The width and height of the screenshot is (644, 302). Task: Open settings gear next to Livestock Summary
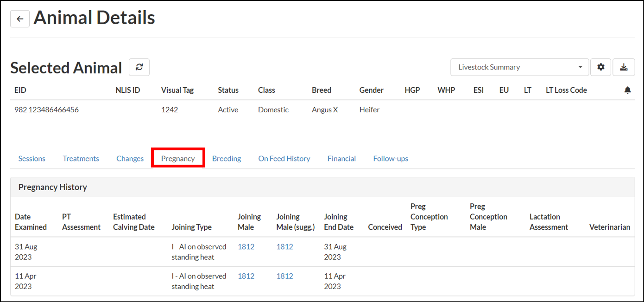click(601, 67)
